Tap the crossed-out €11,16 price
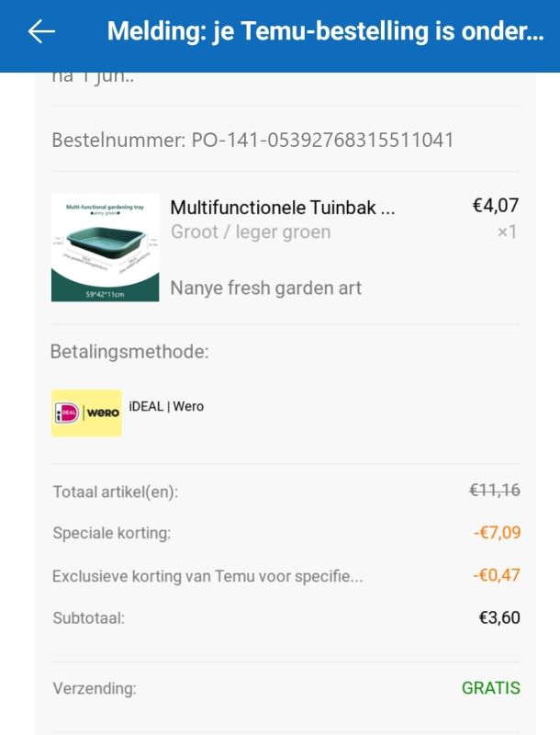 point(495,491)
